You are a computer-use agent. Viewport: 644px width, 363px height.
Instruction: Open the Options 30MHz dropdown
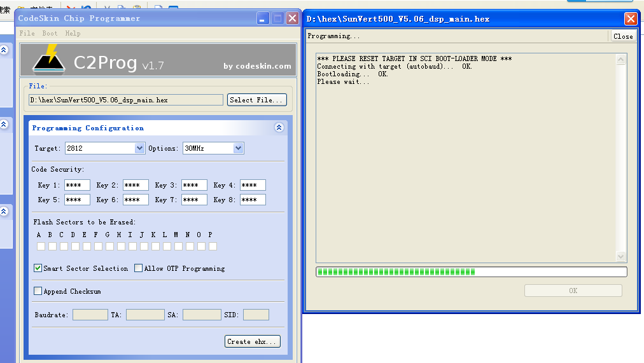pos(238,148)
